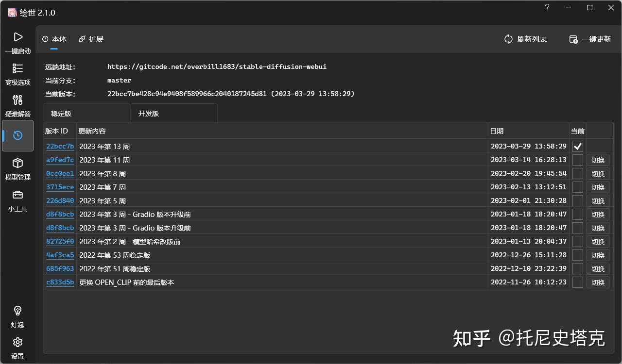Select the version management clock icon

(18, 135)
